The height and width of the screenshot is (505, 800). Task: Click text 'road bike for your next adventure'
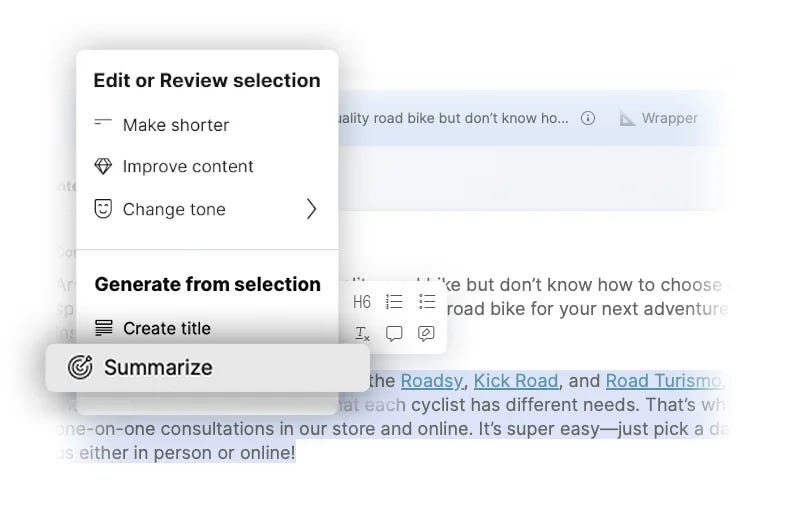click(x=587, y=309)
